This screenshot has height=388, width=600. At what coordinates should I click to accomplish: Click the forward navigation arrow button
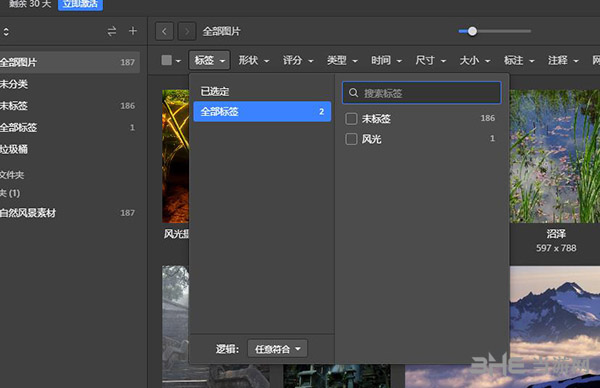point(187,31)
